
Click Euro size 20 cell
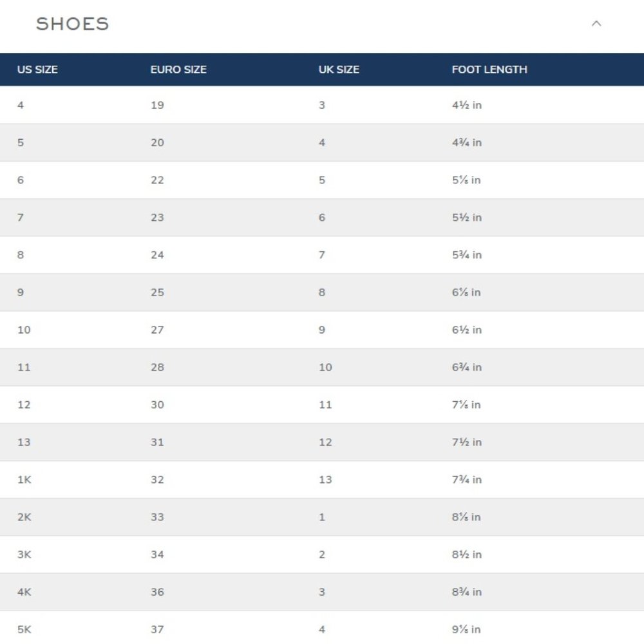(x=157, y=142)
